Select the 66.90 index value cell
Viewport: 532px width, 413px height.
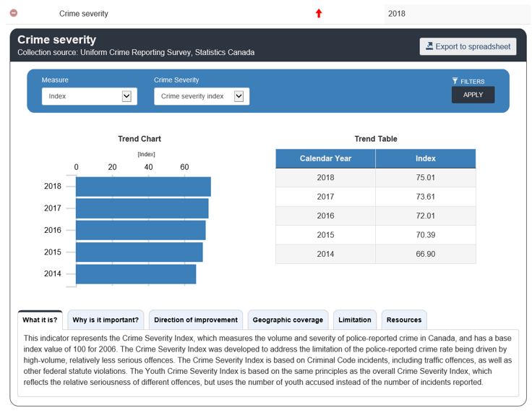point(426,254)
